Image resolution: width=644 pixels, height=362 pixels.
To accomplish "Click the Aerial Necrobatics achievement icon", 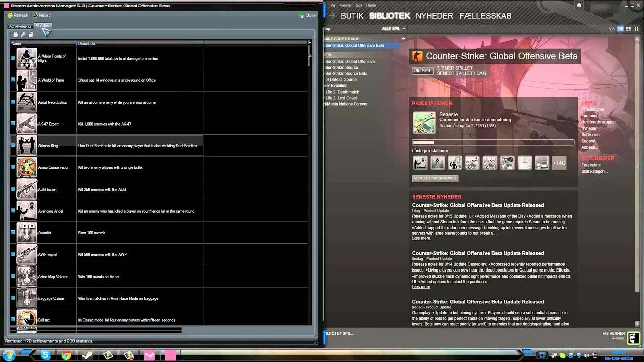I will pyautogui.click(x=27, y=102).
